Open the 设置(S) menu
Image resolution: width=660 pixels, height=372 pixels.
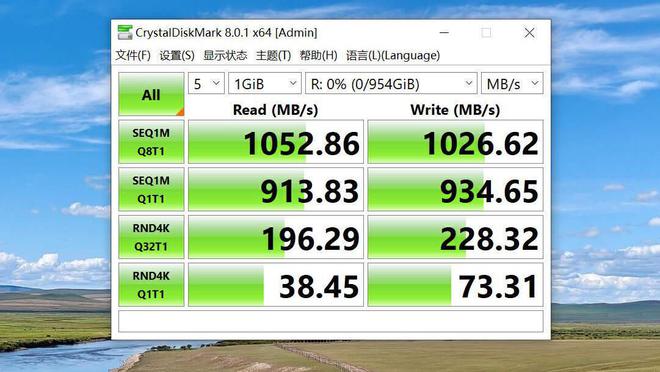point(177,55)
